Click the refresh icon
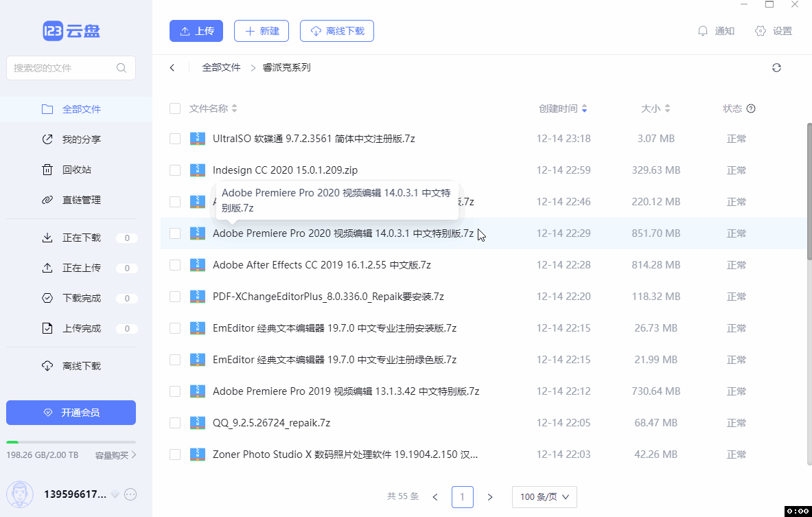Image resolution: width=812 pixels, height=517 pixels. click(776, 68)
